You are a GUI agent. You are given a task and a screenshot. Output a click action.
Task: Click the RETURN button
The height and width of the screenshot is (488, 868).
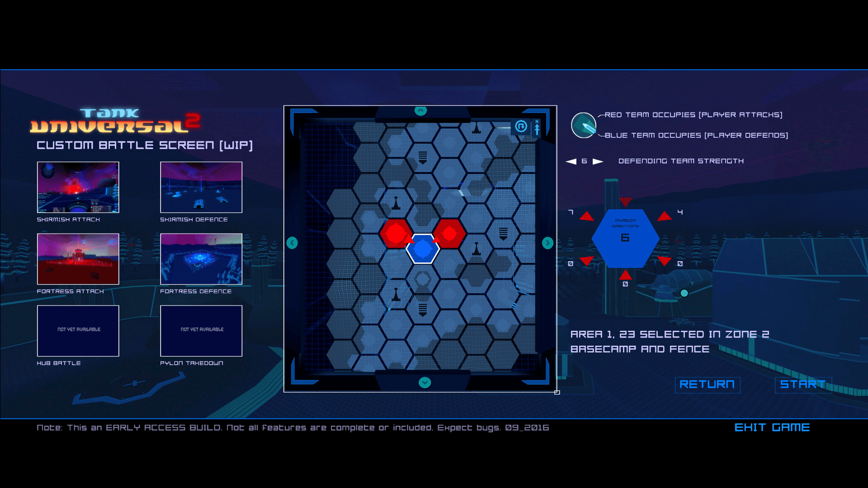coord(707,385)
